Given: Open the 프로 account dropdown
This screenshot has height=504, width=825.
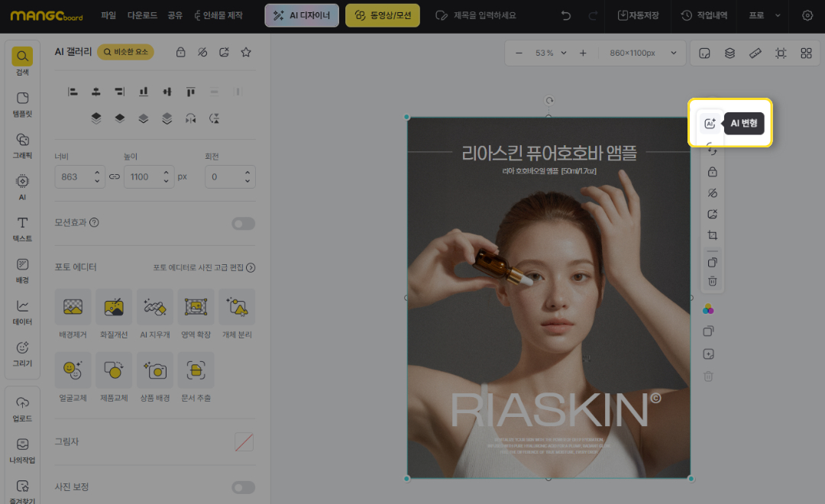Looking at the screenshot, I should [x=765, y=15].
